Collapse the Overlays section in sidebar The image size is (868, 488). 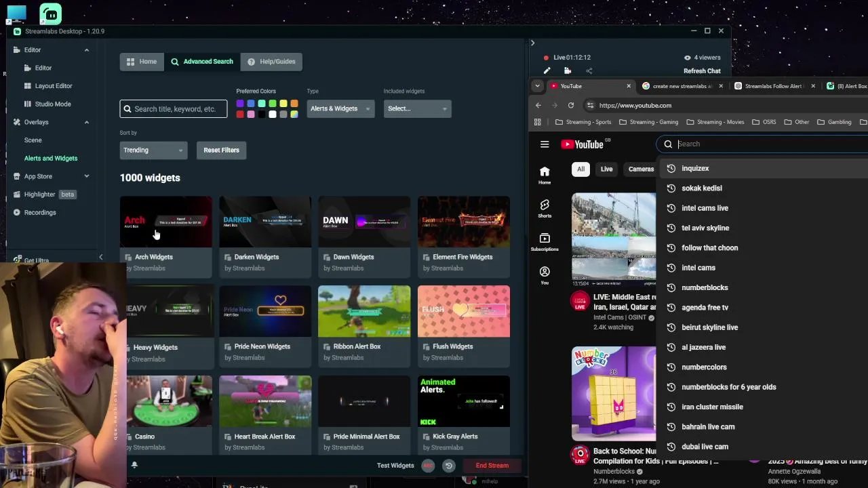(86, 122)
